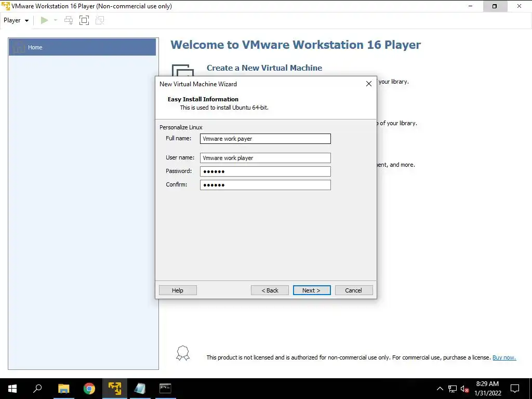Click the Confirm password field
Screen dimensions: 532x399
pos(265,185)
